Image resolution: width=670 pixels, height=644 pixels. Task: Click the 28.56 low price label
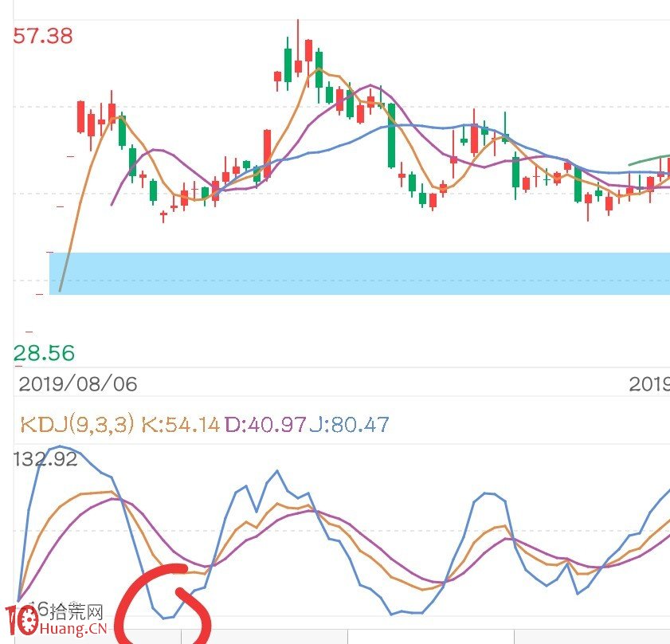pyautogui.click(x=44, y=353)
